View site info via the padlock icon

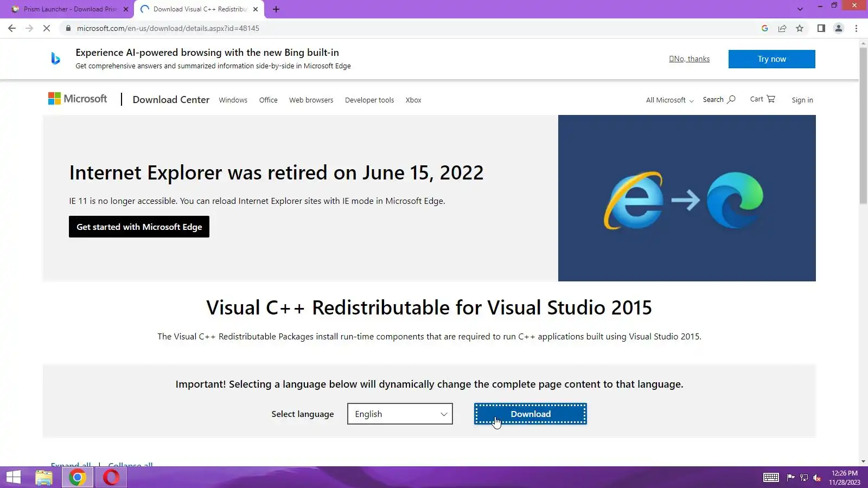(68, 28)
